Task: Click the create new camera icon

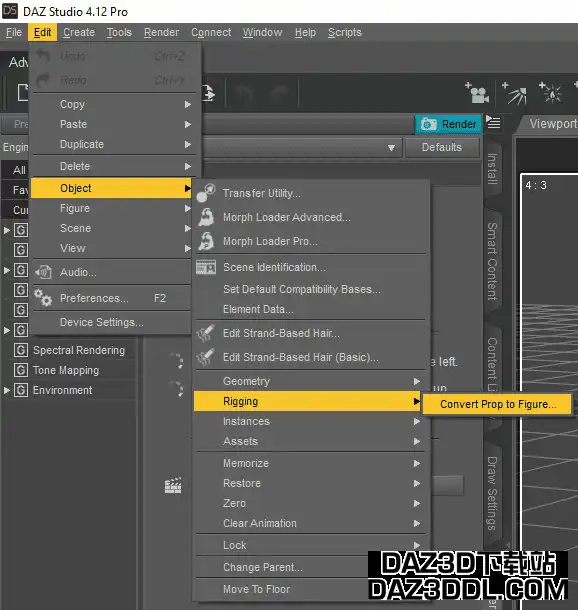Action: pos(477,93)
